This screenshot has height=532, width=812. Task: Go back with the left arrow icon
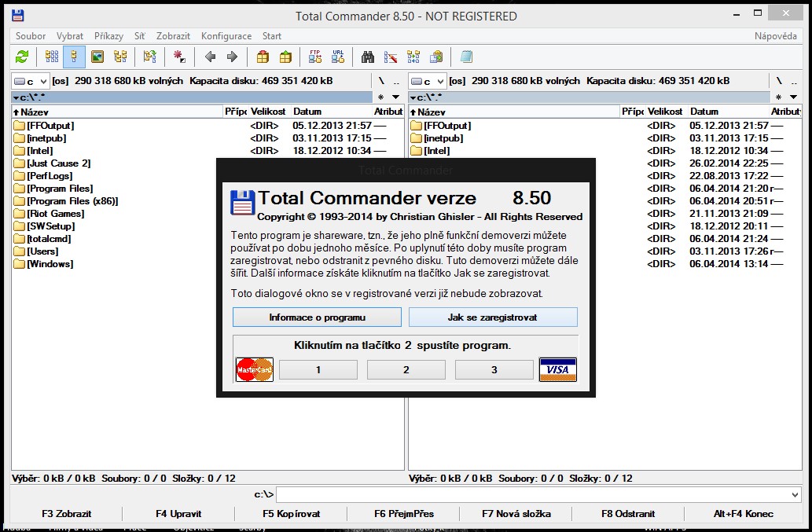tap(210, 57)
